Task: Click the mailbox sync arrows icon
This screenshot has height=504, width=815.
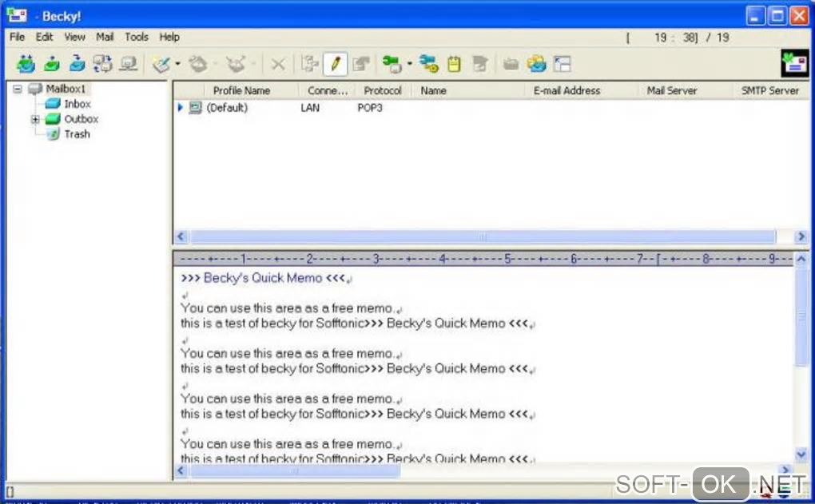Action: [x=102, y=64]
